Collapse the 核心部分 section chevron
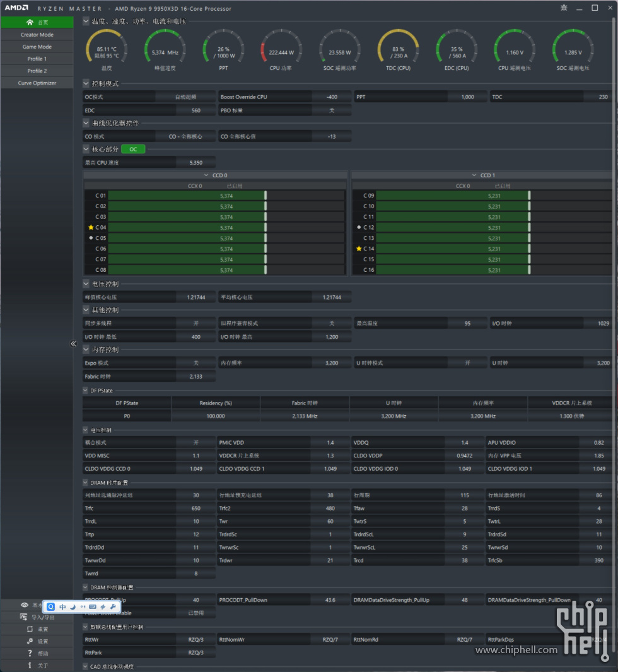618x672 pixels. click(86, 149)
